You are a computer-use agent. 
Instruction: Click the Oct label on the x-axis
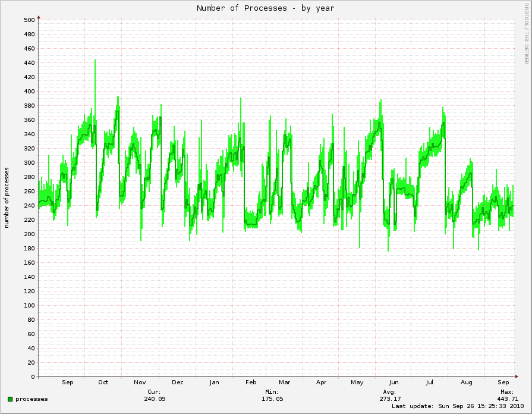(x=103, y=382)
